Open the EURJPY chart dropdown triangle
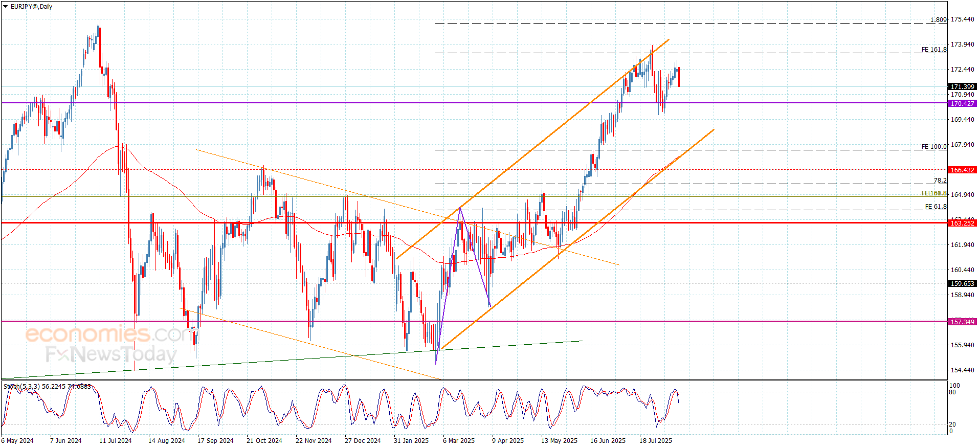 click(5, 7)
